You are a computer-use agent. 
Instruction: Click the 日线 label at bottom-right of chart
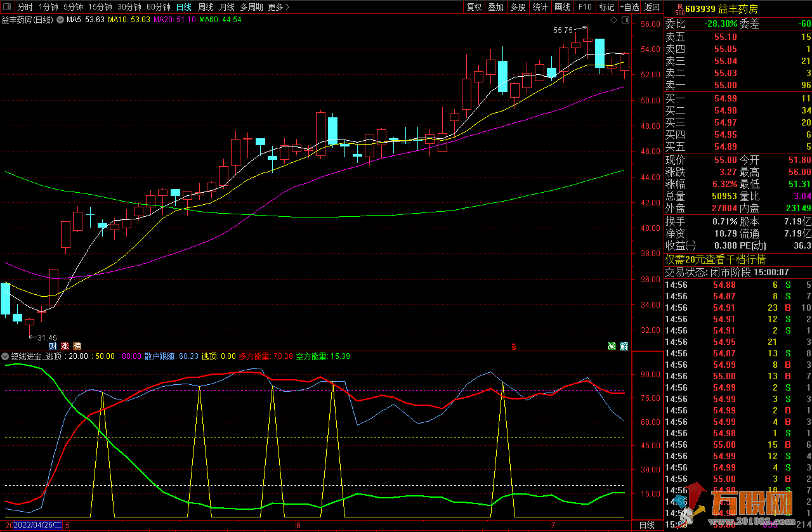(646, 526)
